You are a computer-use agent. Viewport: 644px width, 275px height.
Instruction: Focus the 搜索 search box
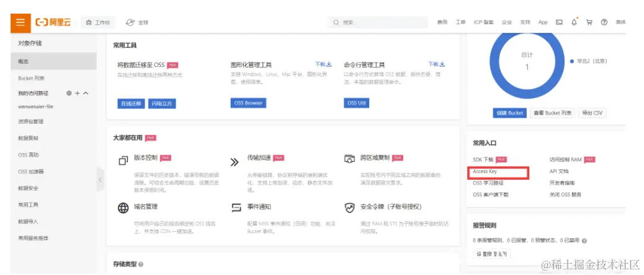pyautogui.click(x=377, y=22)
